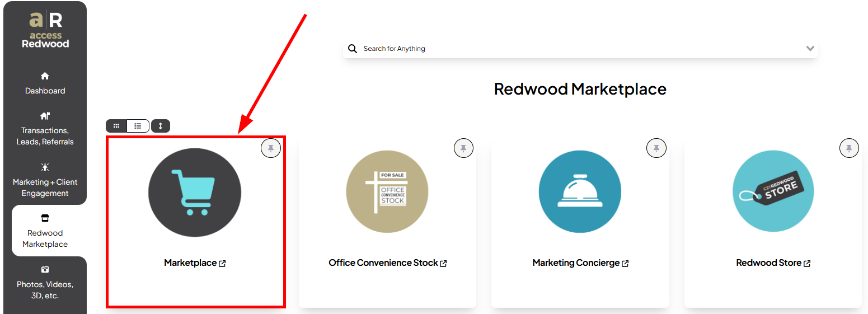This screenshot has height=314, width=868.
Task: Open Marketing + Client Engagement section
Action: point(45,179)
